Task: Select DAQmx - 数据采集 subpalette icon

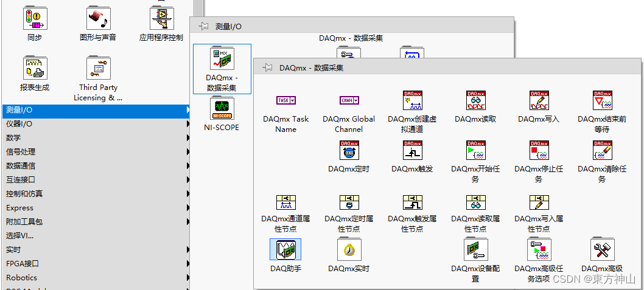Action: point(222,59)
